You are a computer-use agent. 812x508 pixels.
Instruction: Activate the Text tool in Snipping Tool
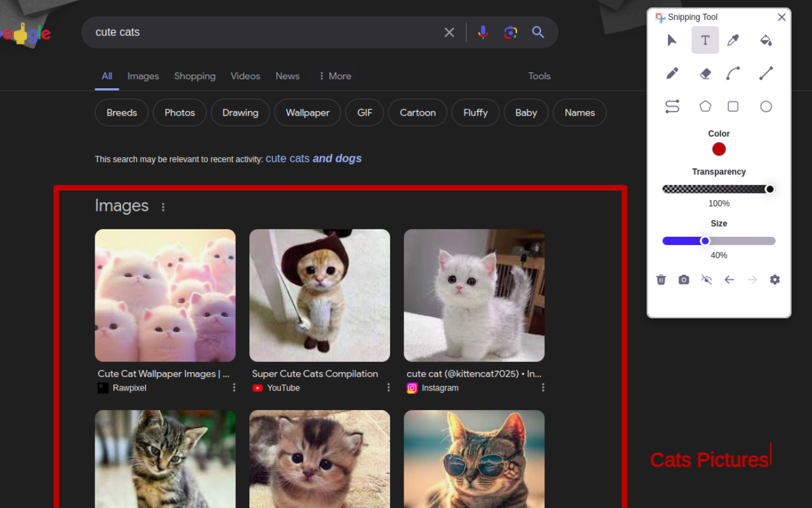click(705, 40)
